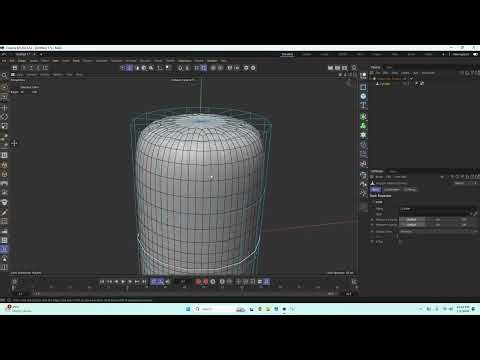Set Visible in Editor to Default segment
480x360 pixels.
412,220
